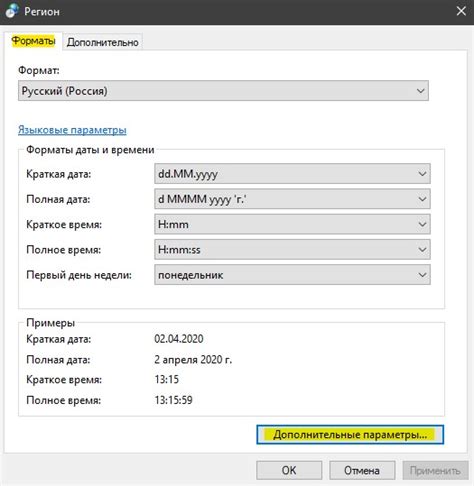Screen dimensions: 474x486
Task: Open the Языковые параметры link
Action: point(72,130)
